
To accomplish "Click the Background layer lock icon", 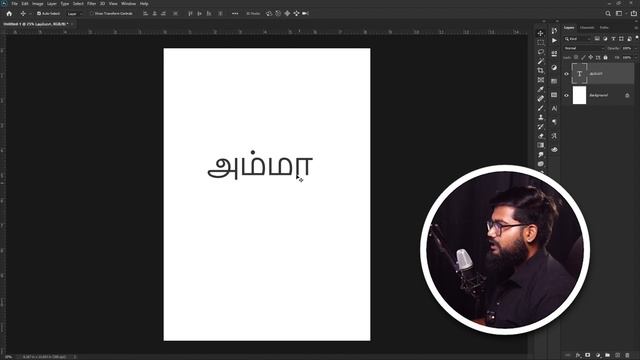I will (627, 96).
